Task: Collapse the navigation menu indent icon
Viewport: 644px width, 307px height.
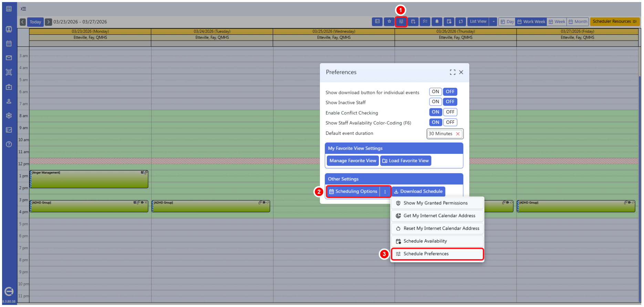Action: pos(23,9)
